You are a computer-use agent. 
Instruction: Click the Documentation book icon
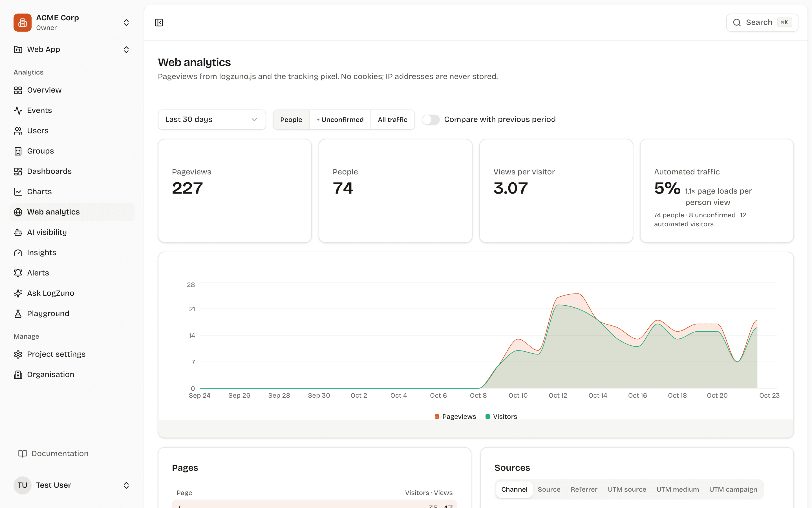point(23,454)
